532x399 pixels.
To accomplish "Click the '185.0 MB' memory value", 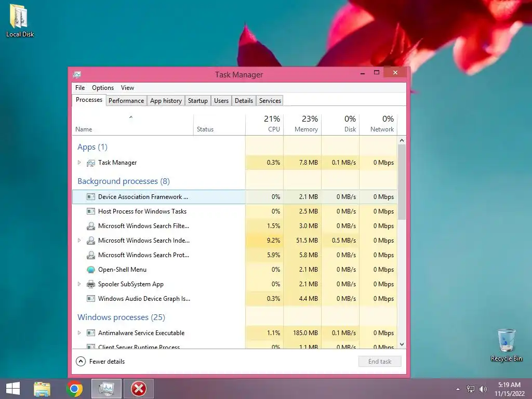I will coord(305,333).
